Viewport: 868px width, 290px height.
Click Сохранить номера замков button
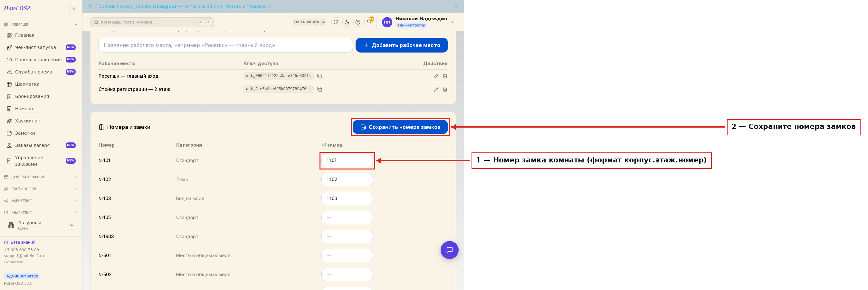coord(400,127)
